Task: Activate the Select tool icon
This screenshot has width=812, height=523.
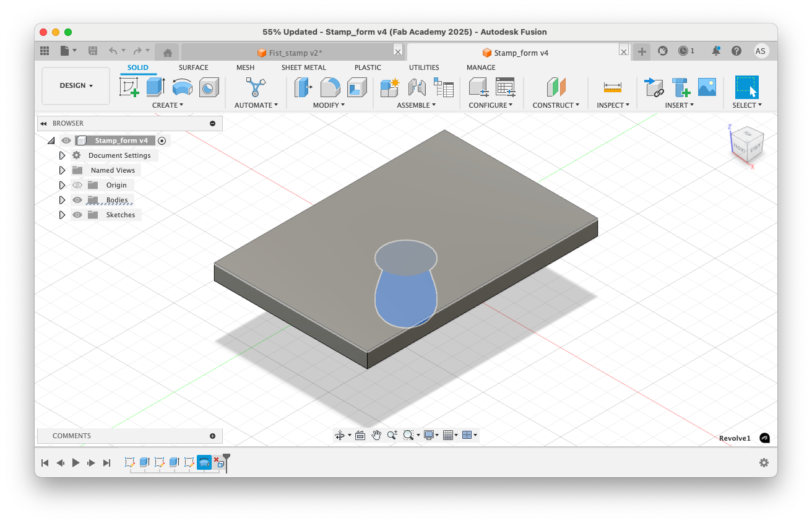Action: tap(746, 87)
